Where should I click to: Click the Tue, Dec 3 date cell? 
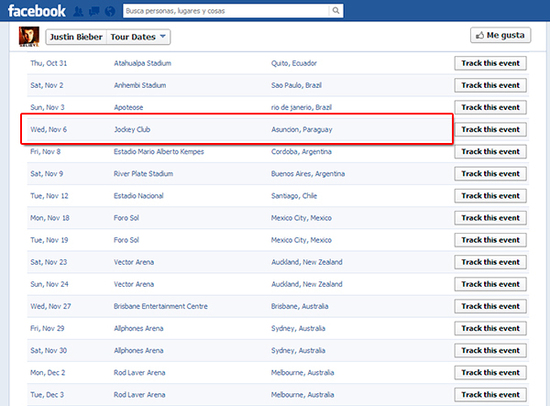47,395
